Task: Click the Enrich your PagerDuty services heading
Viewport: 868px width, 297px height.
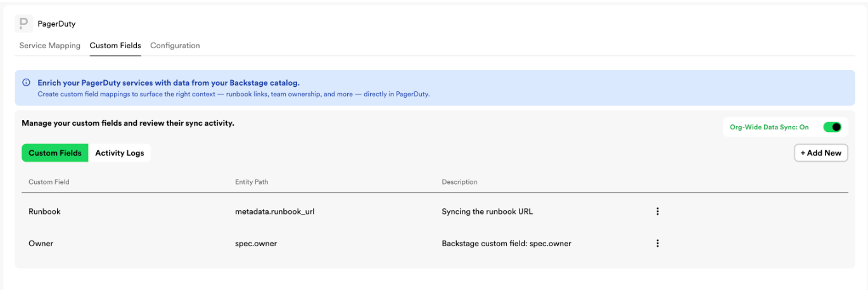Action: [x=169, y=82]
